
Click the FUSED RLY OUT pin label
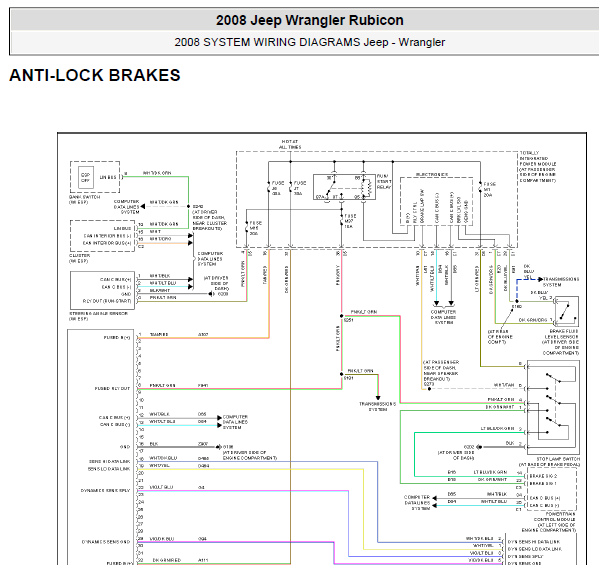tap(112, 389)
